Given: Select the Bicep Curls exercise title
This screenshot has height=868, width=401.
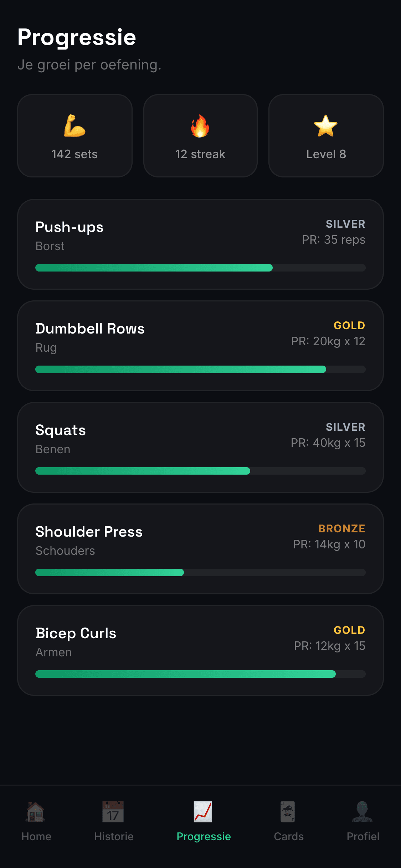Looking at the screenshot, I should pyautogui.click(x=76, y=633).
